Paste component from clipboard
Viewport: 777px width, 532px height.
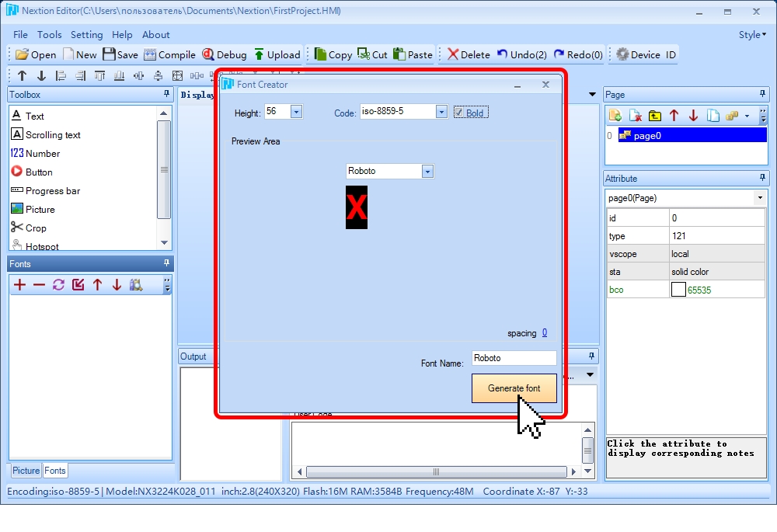[x=413, y=54]
